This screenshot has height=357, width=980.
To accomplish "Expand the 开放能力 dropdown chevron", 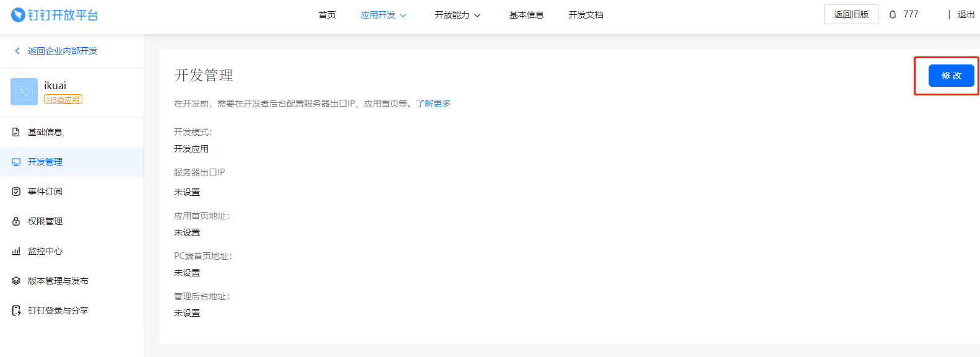I will click(x=477, y=15).
